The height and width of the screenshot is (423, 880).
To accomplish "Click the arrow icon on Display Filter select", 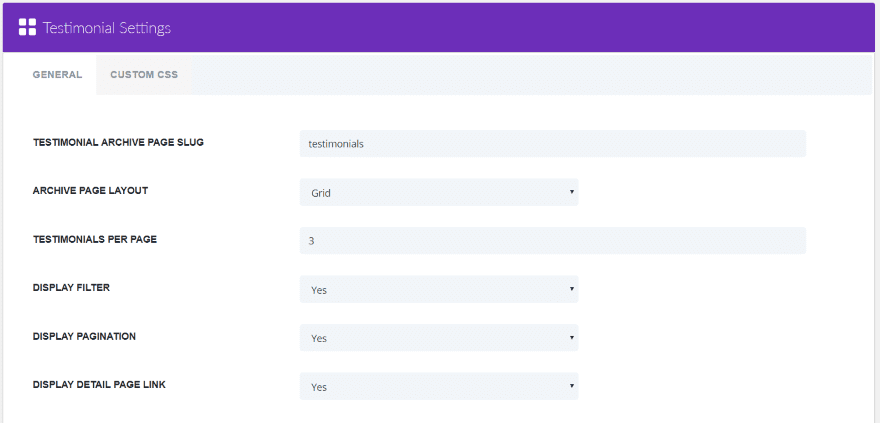I will [x=571, y=289].
